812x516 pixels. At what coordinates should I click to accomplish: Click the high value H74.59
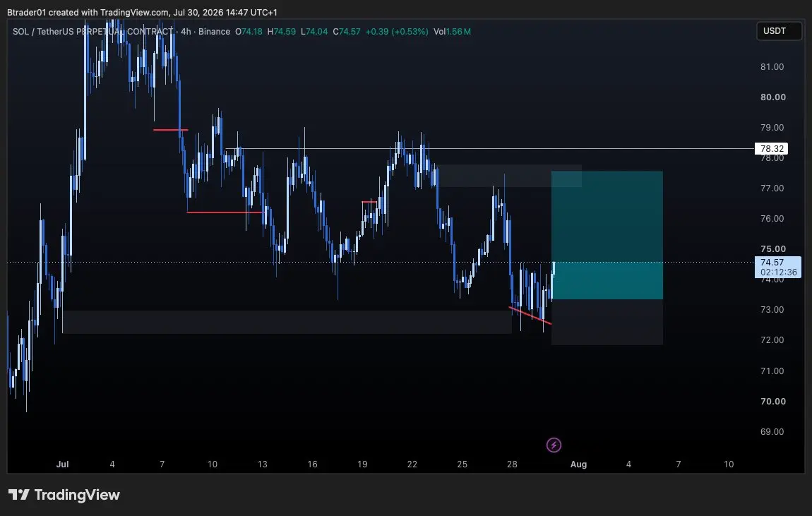(x=281, y=32)
